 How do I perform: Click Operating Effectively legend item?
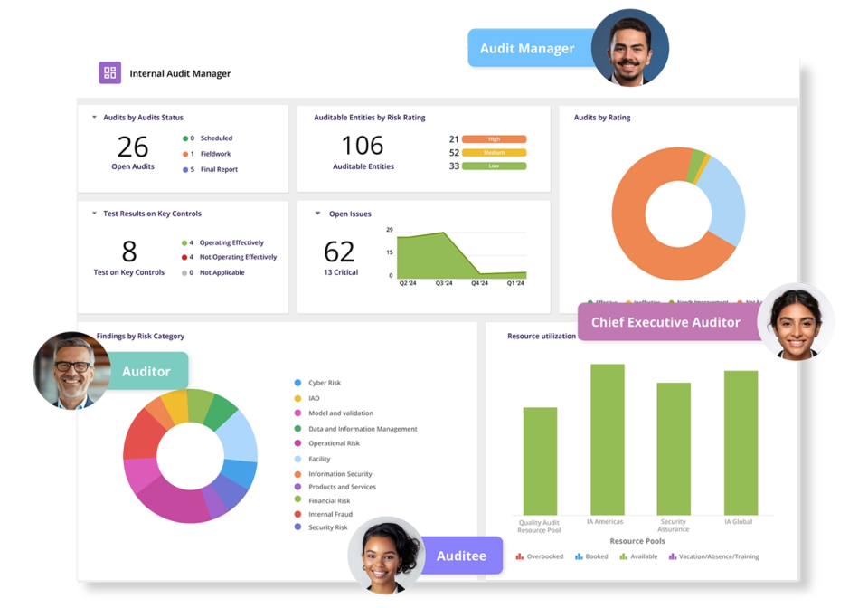(222, 242)
